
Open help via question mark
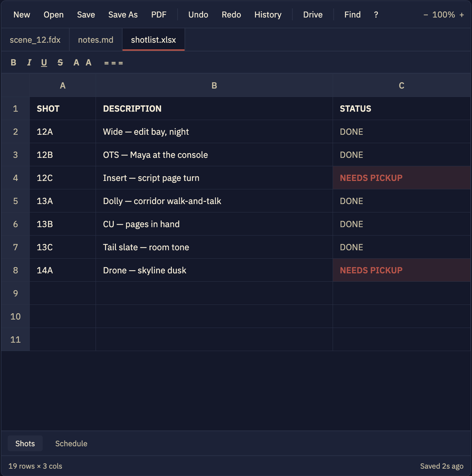tap(376, 15)
